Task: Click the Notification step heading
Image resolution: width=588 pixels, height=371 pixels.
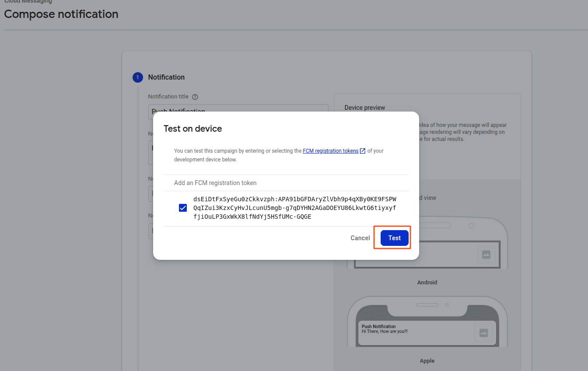Action: click(166, 77)
